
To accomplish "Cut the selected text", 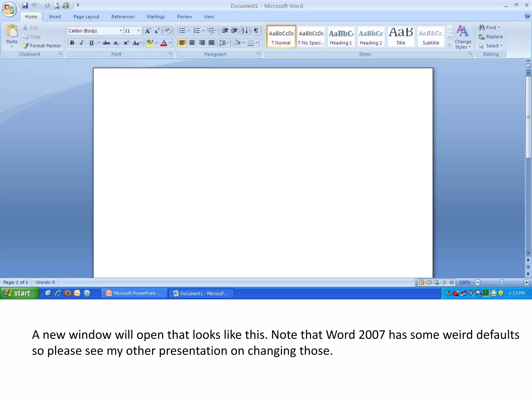I will [x=30, y=28].
